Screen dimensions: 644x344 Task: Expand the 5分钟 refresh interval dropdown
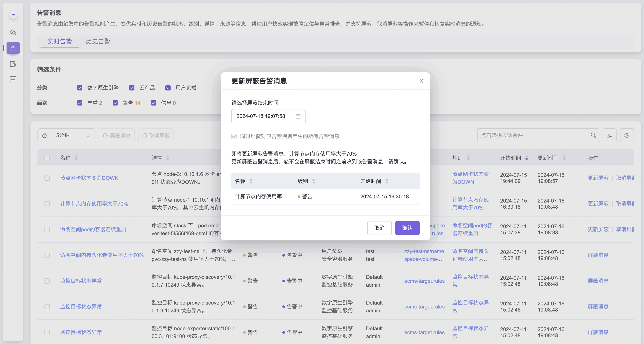(73, 135)
